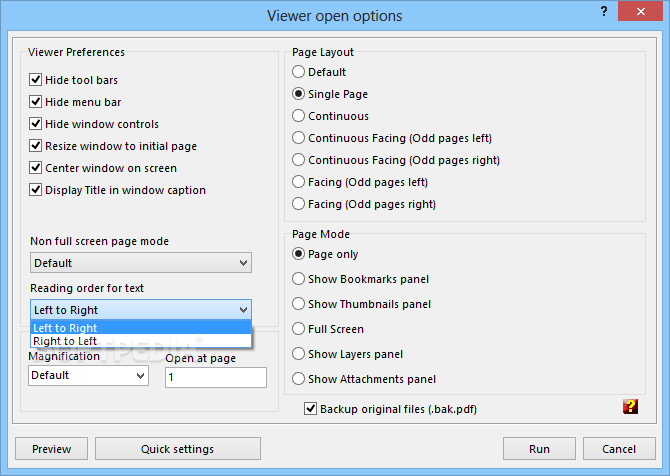
Task: Uncheck Hide tool bars checkbox
Action: (x=37, y=80)
